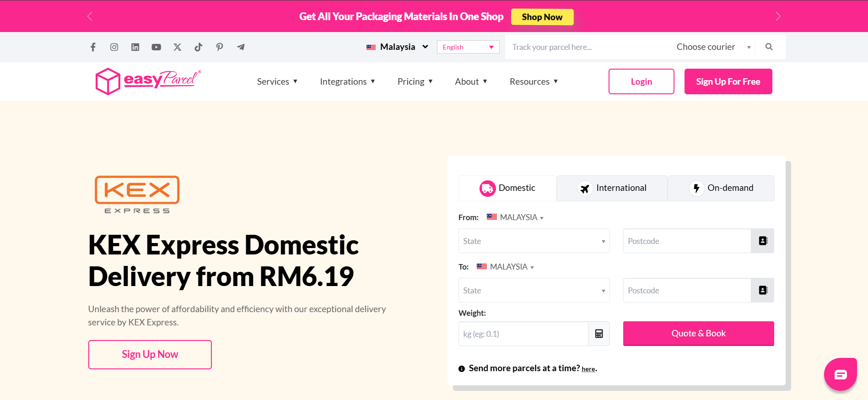This screenshot has height=400, width=868.
Task: Open the Choose courier dropdown
Action: pyautogui.click(x=713, y=47)
